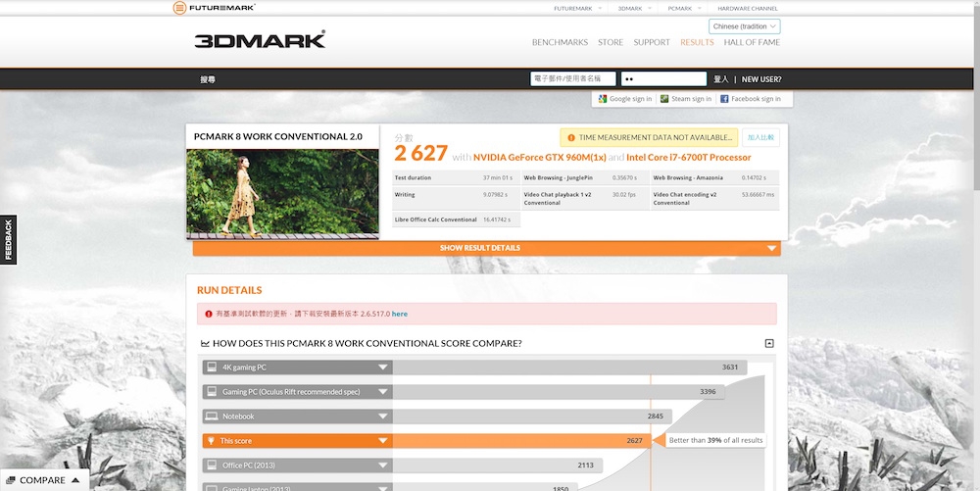Click the red alert icon in update notice
Image resolution: width=980 pixels, height=491 pixels.
click(208, 315)
